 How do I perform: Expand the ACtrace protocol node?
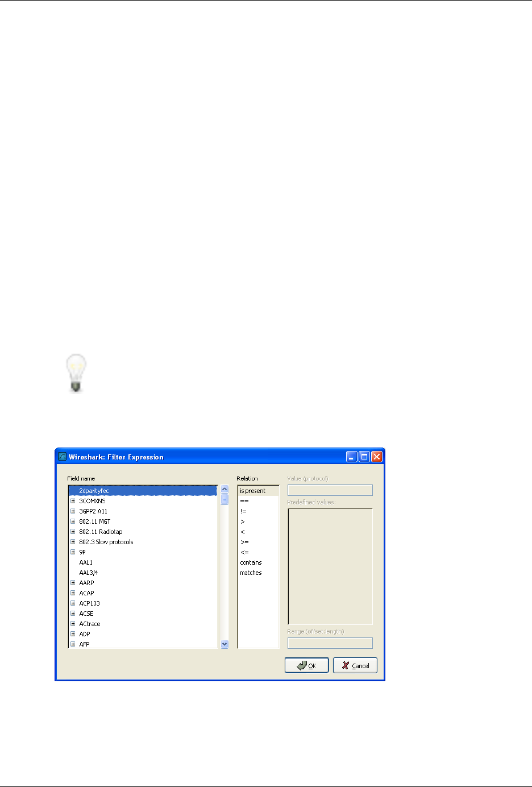(x=73, y=624)
